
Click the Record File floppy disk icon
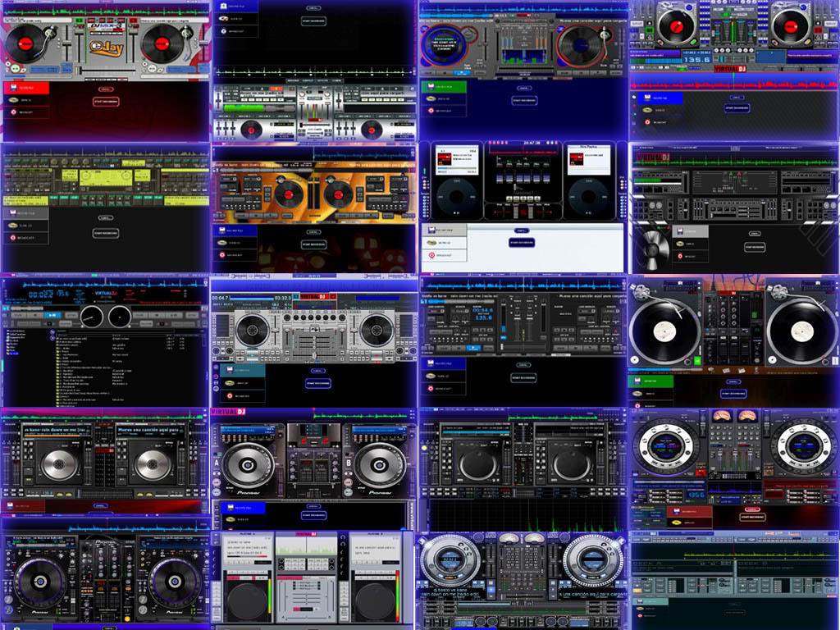click(x=13, y=87)
